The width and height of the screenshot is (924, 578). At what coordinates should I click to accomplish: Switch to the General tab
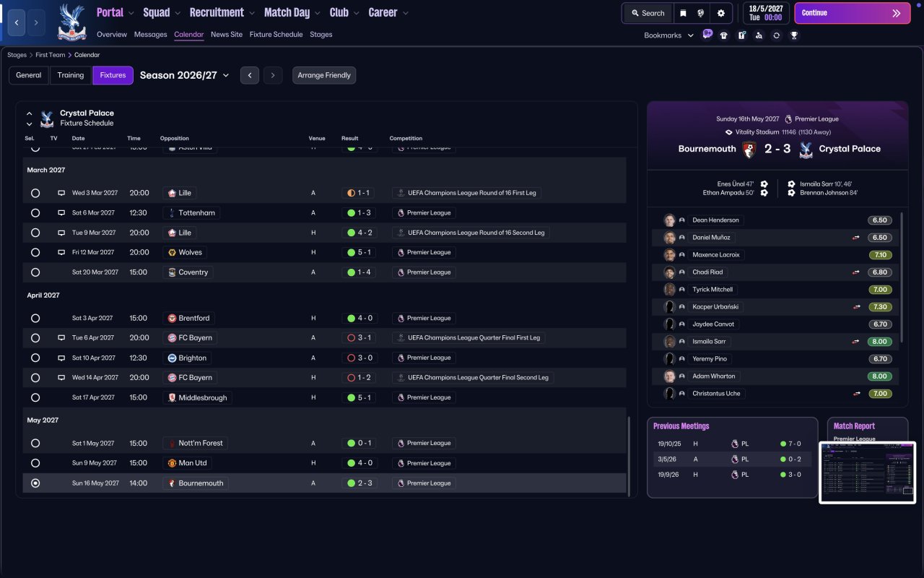(x=29, y=75)
